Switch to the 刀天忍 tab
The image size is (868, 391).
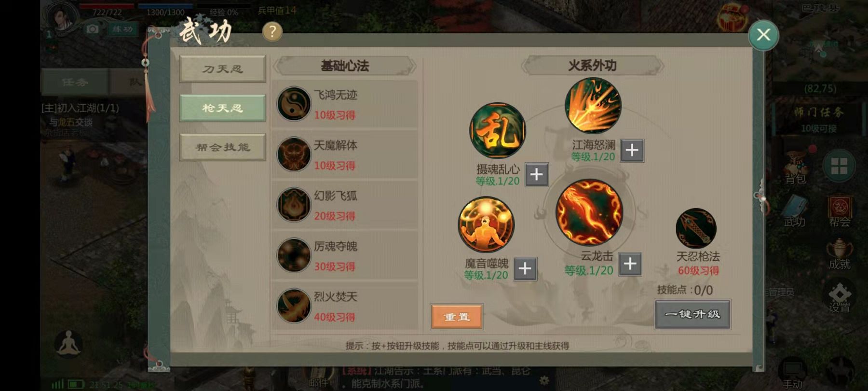(222, 69)
